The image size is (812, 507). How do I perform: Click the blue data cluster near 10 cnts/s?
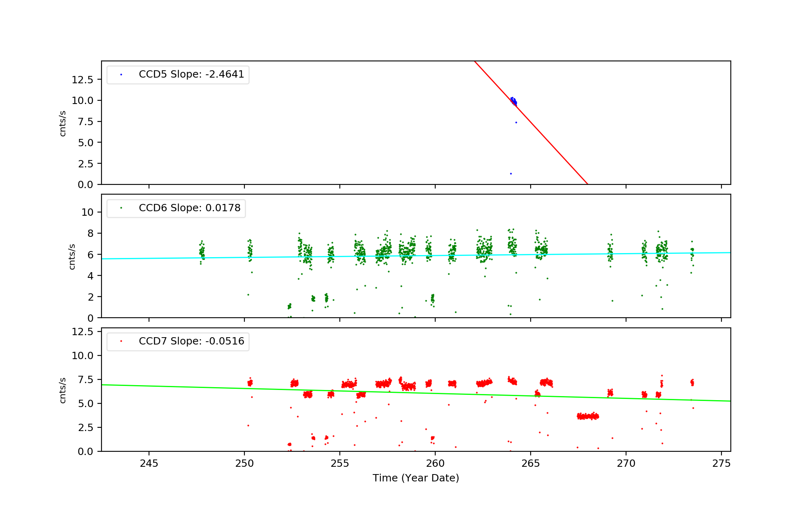coord(514,101)
